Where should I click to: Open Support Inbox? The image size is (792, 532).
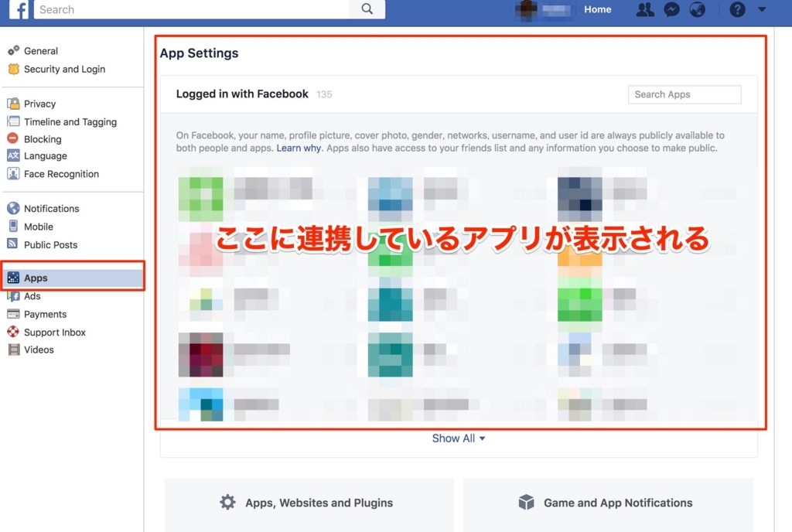coord(55,332)
